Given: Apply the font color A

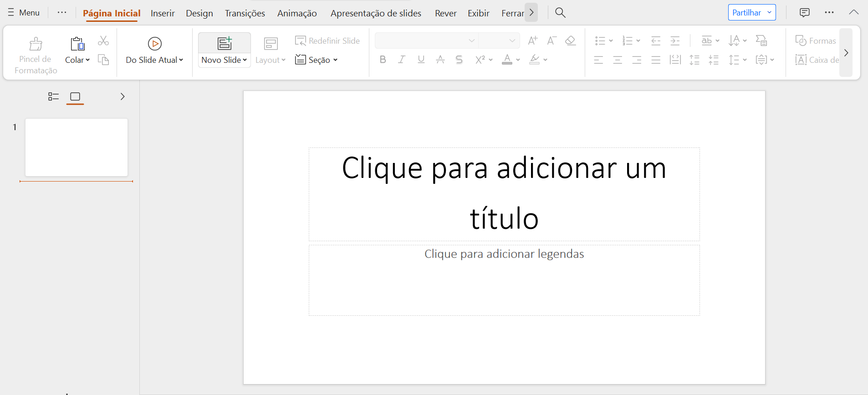Looking at the screenshot, I should click(x=507, y=60).
